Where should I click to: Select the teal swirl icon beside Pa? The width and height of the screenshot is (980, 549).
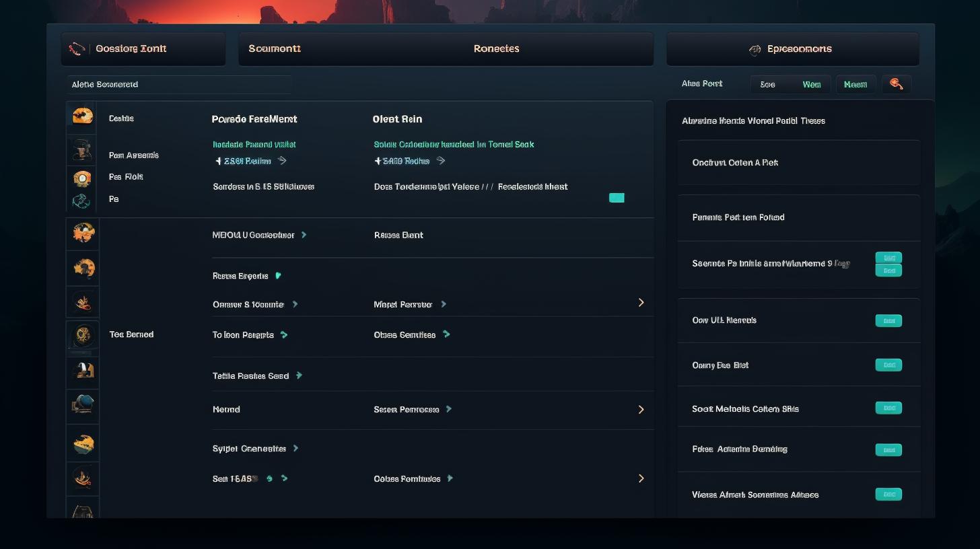(x=81, y=200)
